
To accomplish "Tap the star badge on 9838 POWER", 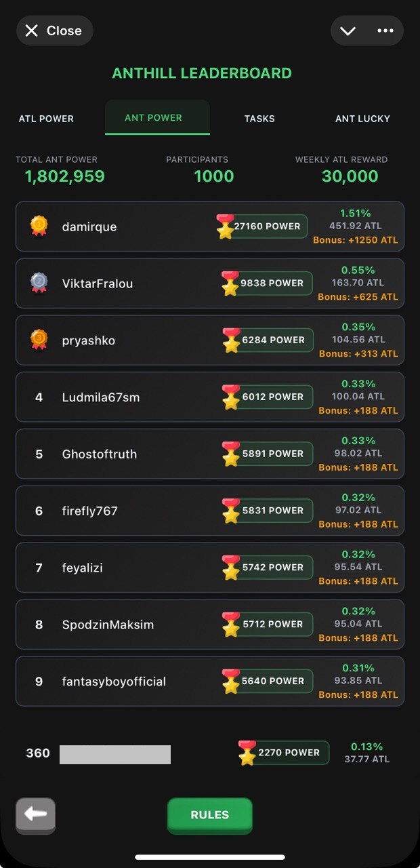I will (x=230, y=284).
